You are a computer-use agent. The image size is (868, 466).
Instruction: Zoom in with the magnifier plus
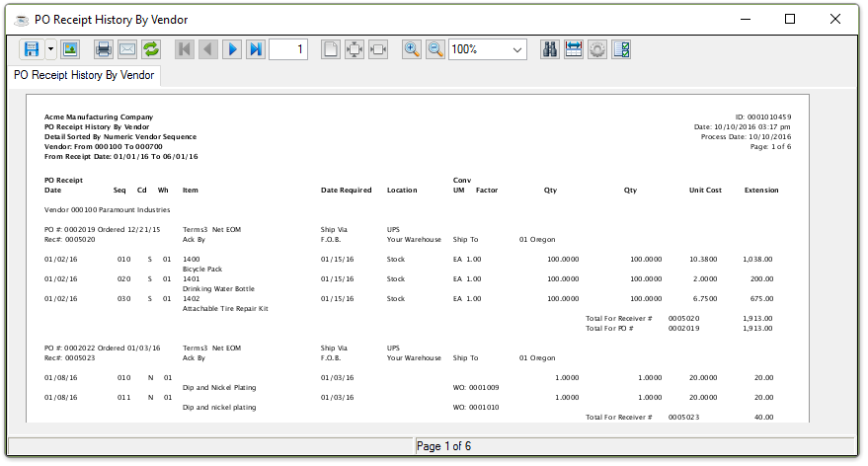click(x=412, y=49)
